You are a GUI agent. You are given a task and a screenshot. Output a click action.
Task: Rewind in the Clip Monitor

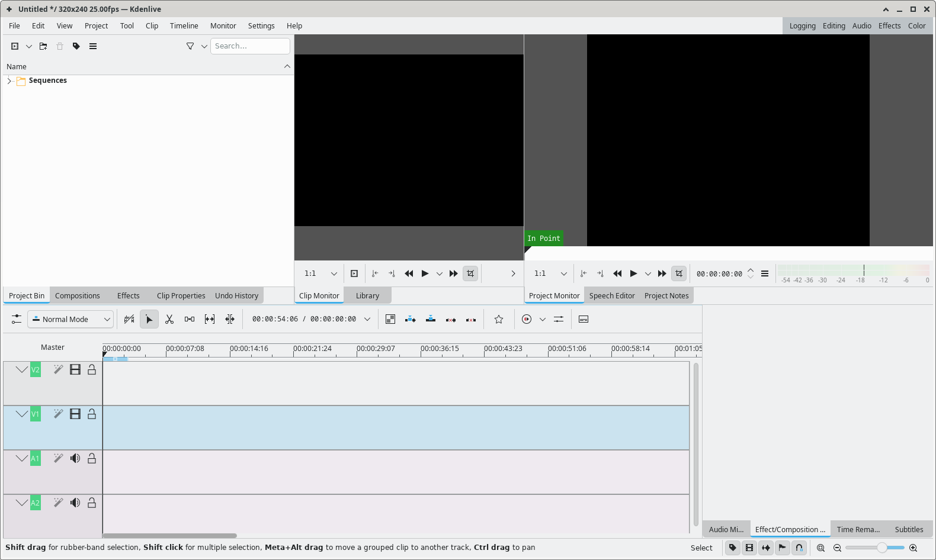pos(409,273)
